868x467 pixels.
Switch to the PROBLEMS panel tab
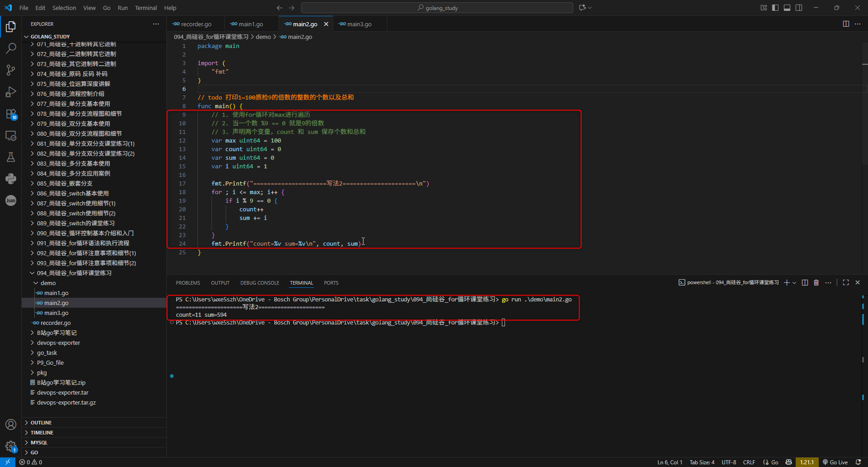(x=188, y=283)
